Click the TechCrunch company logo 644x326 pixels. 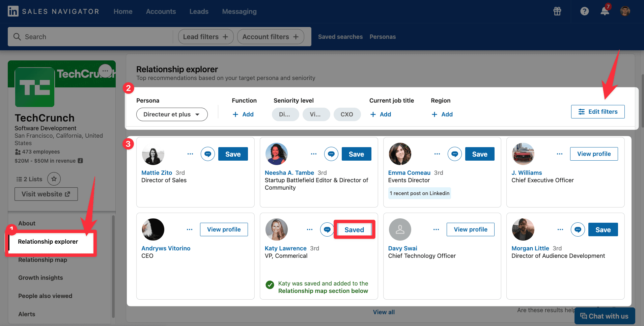pyautogui.click(x=35, y=87)
